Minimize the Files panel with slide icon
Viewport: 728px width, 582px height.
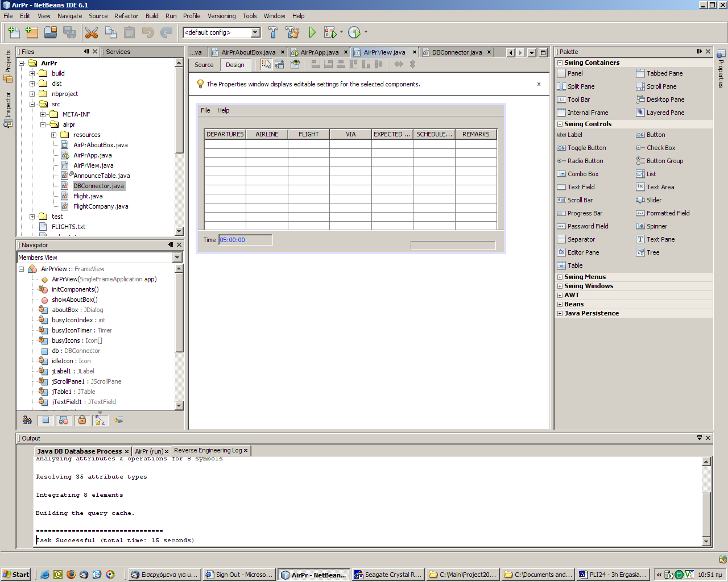(x=86, y=51)
